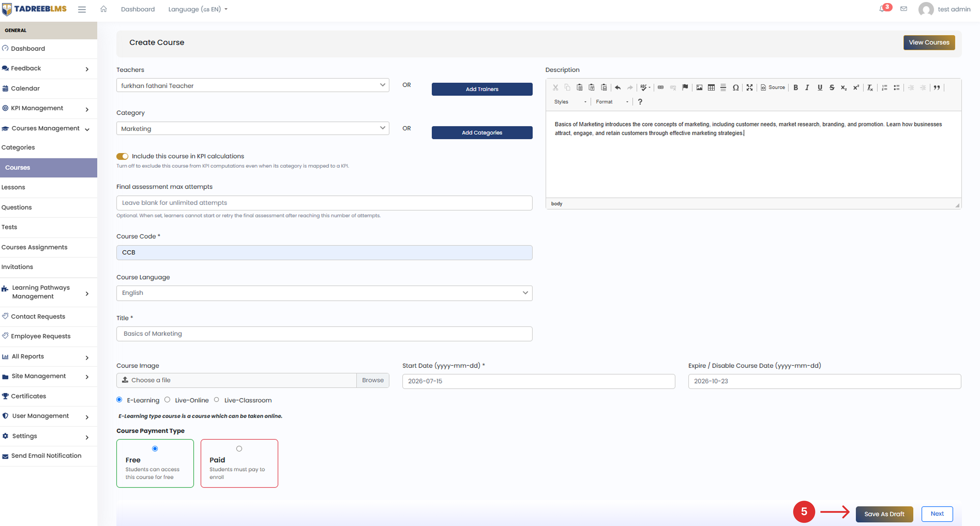Apply subscript formatting

click(844, 88)
